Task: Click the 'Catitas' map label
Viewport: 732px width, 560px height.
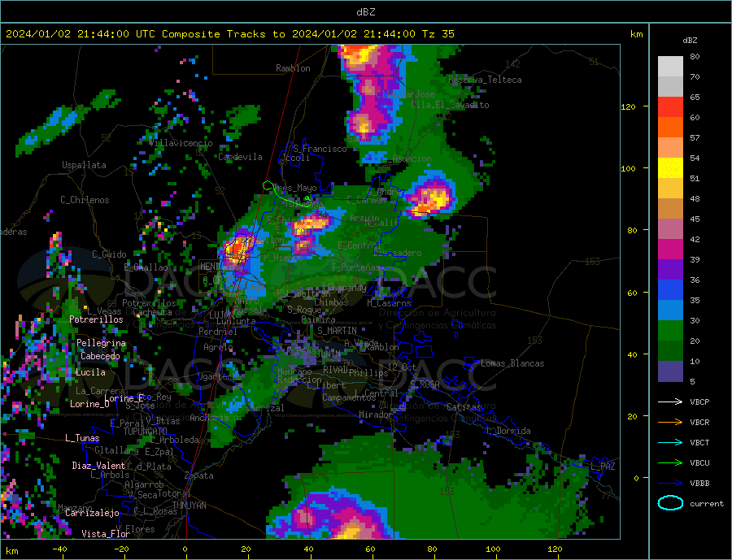Action: point(464,407)
